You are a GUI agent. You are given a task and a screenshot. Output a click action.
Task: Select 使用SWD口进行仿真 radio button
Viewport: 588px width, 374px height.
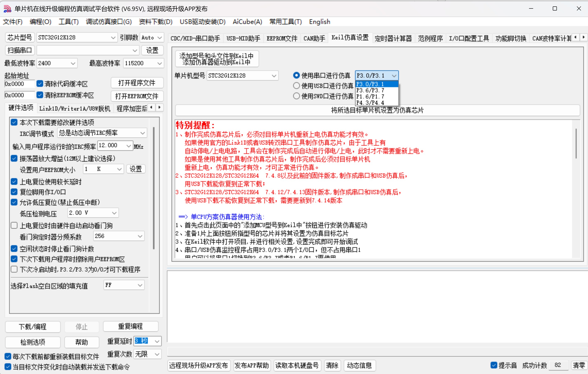click(296, 96)
